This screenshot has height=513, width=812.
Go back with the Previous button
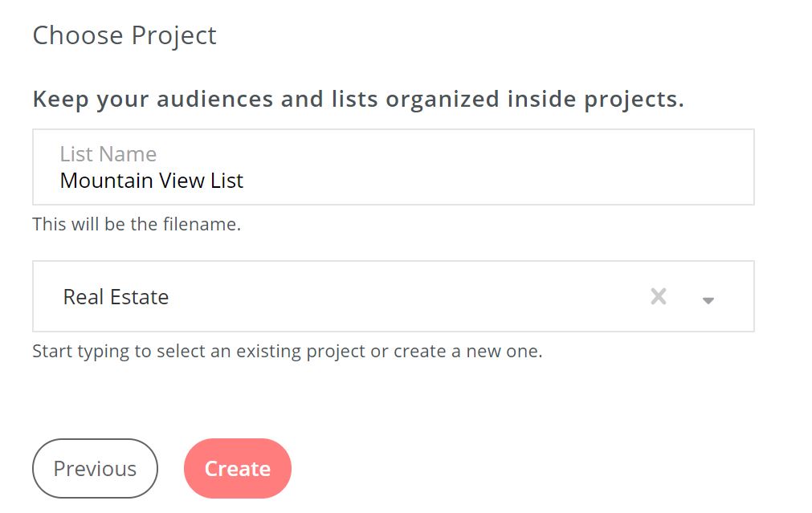click(95, 469)
